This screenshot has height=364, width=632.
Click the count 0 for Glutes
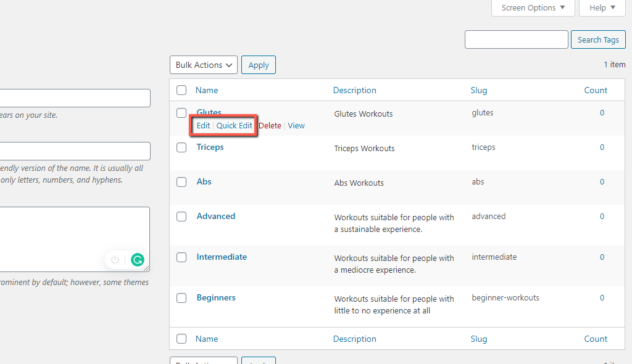tap(602, 113)
